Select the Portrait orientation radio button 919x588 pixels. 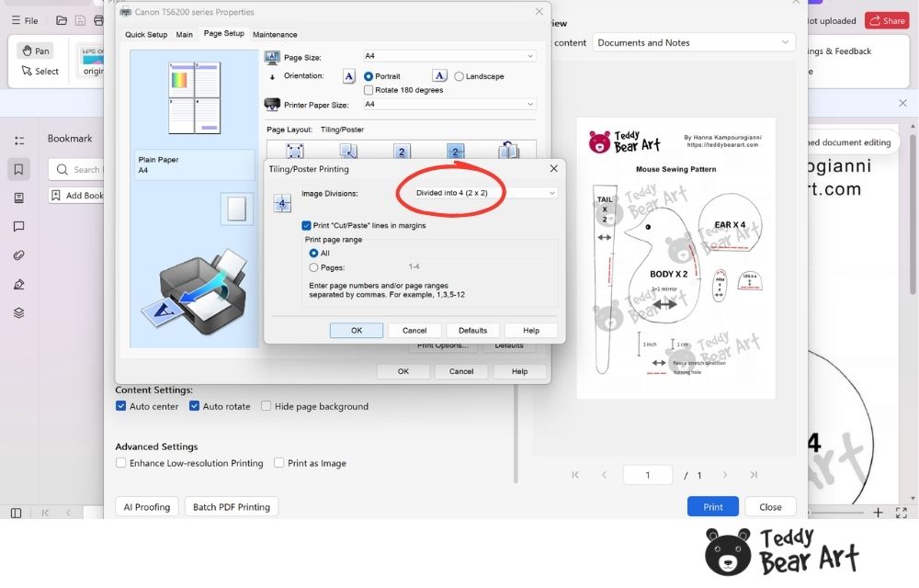point(369,77)
